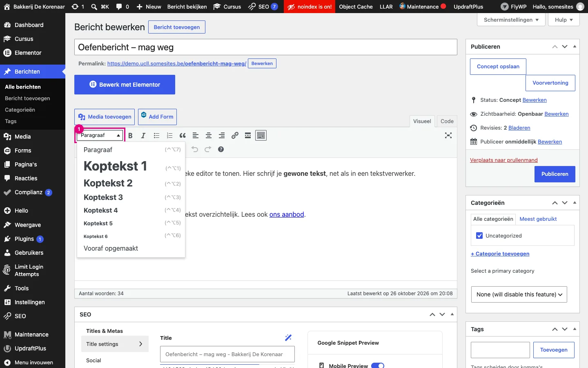Insert the Read More tag

248,135
